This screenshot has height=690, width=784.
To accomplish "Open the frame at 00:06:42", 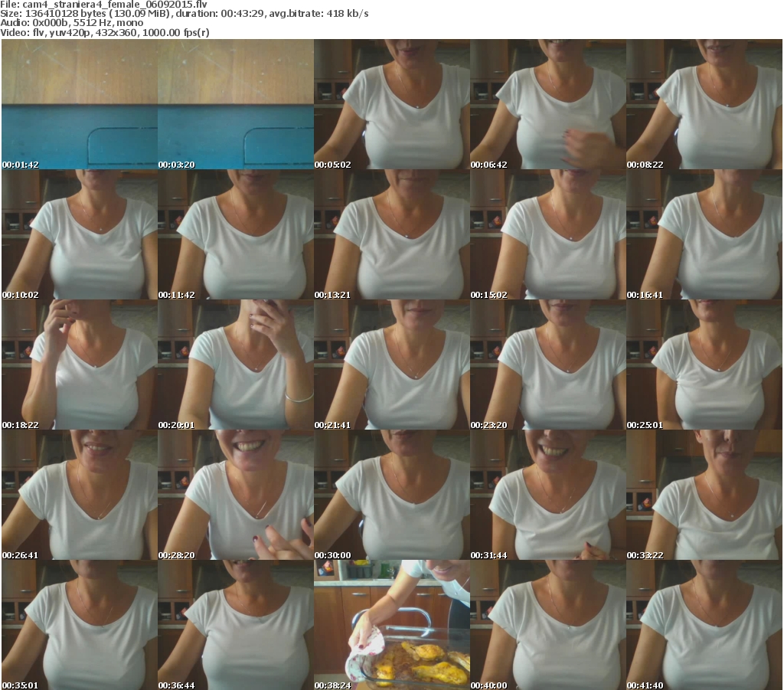I will pyautogui.click(x=548, y=104).
